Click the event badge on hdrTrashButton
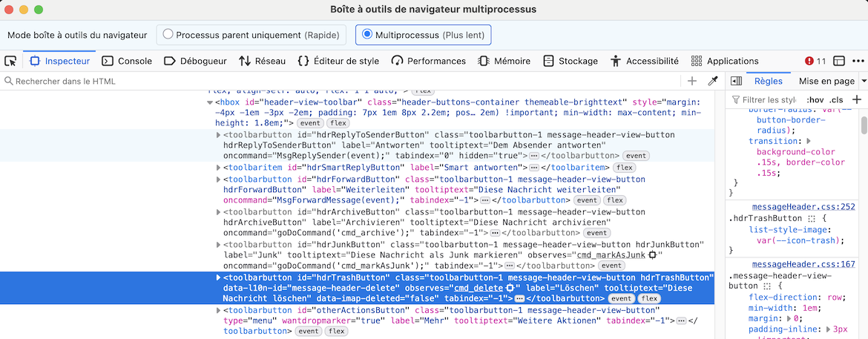 622,298
